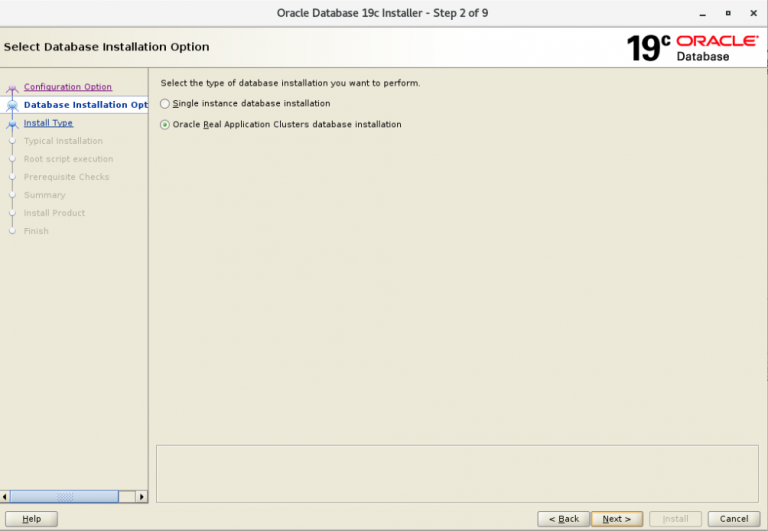Open Help for the installer
The width and height of the screenshot is (768, 531).
[x=32, y=519]
